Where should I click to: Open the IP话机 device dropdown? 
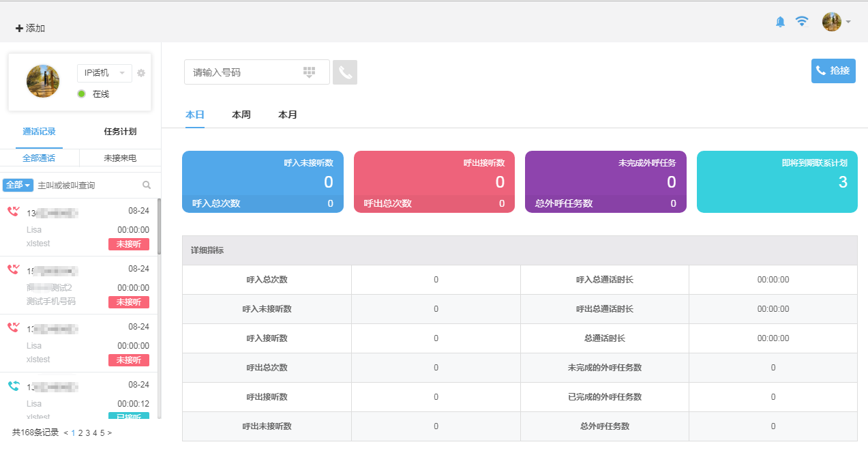[104, 73]
